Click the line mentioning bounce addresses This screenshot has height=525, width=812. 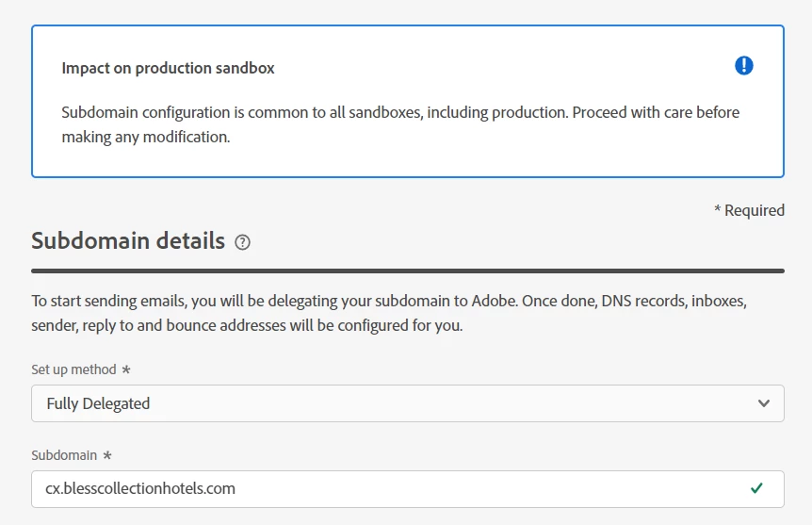click(x=247, y=326)
